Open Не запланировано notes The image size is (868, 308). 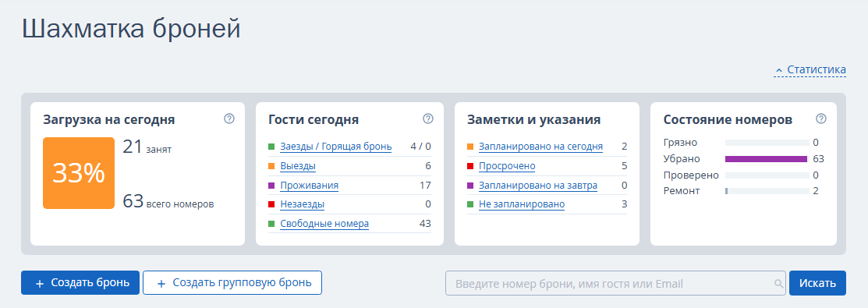(522, 204)
